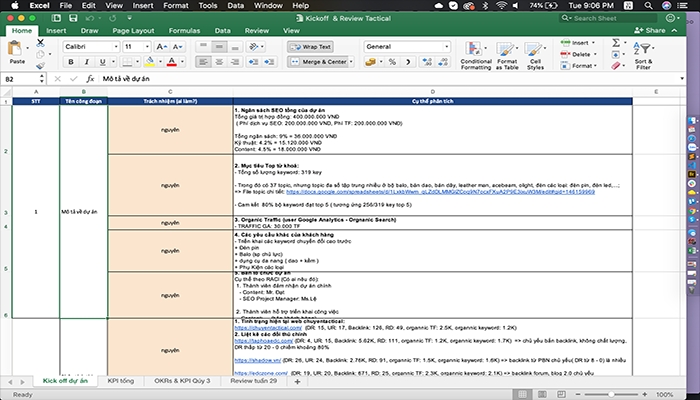Click the zoom in plus button
This screenshot has width=700, height=400.
645,394
